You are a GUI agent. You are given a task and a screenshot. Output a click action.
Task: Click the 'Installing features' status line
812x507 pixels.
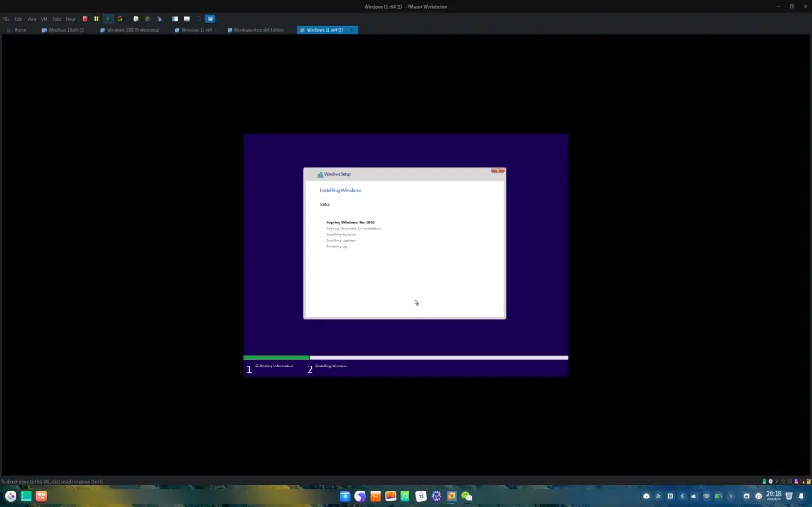340,235
